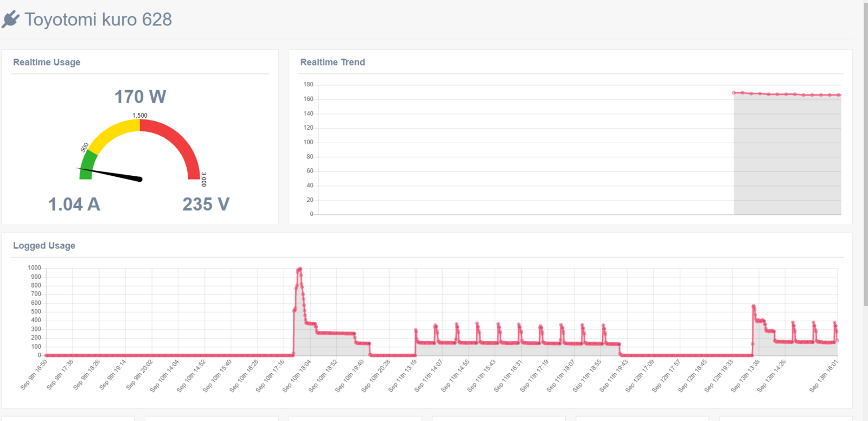Click the Sep 13th 13:38 time label
The height and width of the screenshot is (421, 868).
[746, 375]
